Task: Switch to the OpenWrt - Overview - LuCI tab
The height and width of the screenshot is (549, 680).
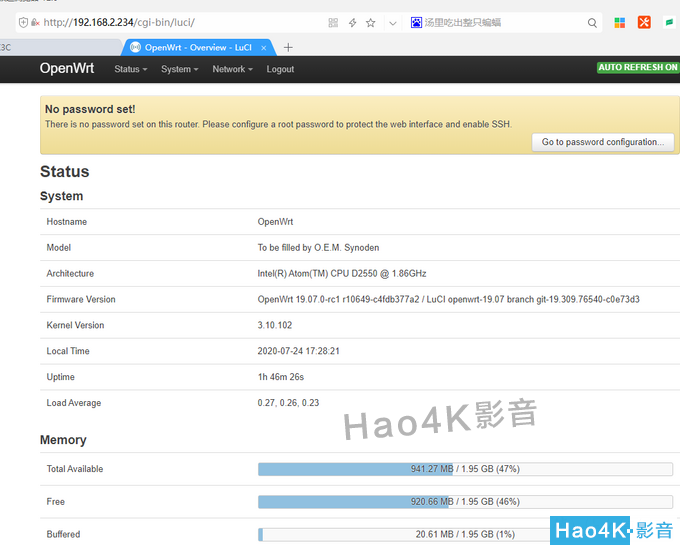Action: pyautogui.click(x=198, y=47)
